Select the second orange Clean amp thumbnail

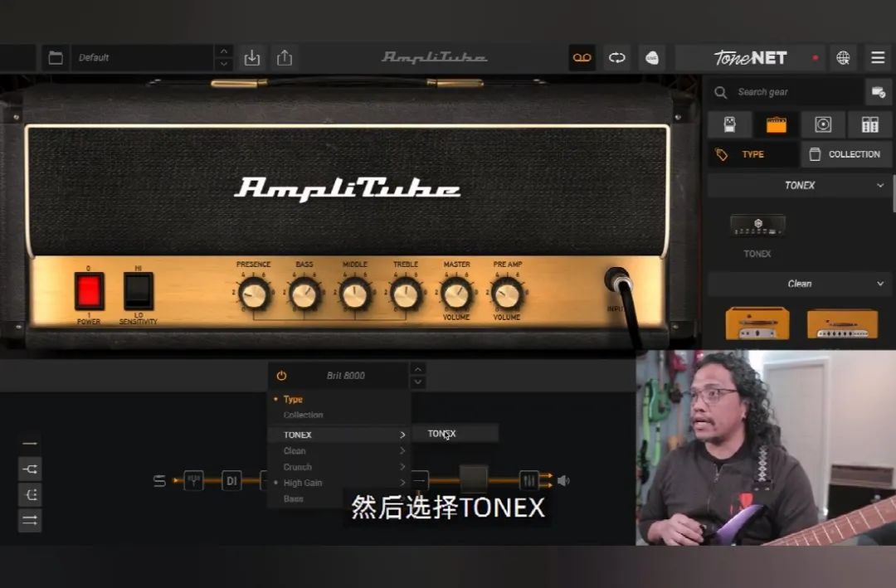(842, 323)
